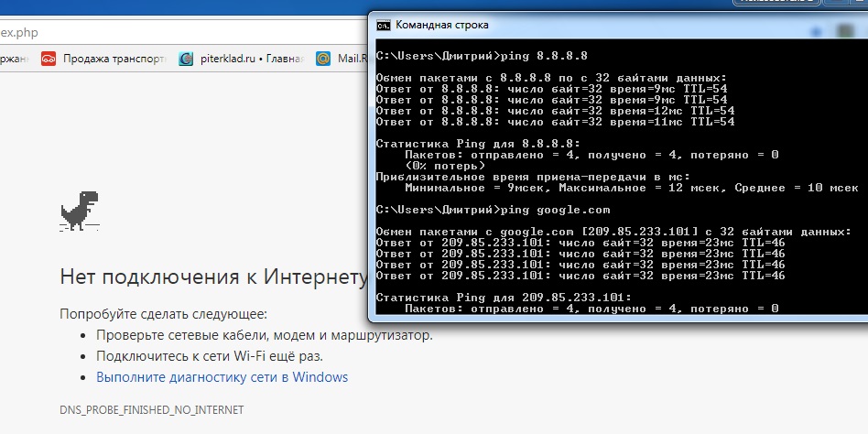Open the Mail.Ru bookmark favicon
Viewport: 868px width, 434px height.
tap(323, 59)
